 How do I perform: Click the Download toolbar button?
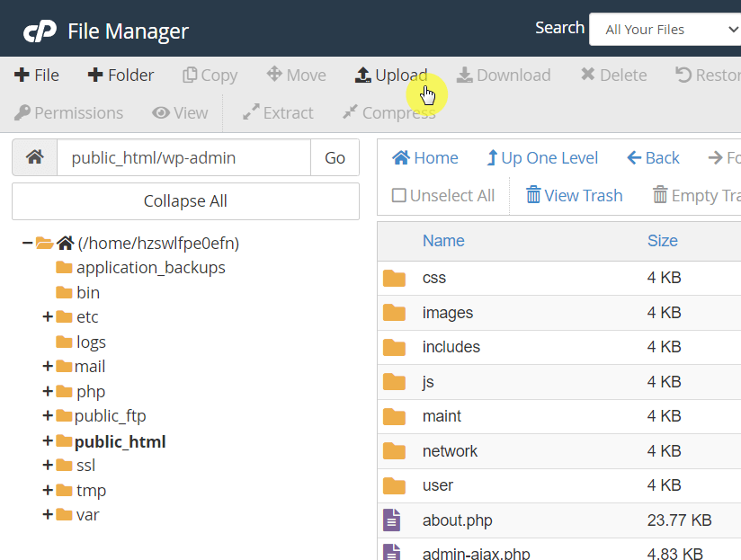click(x=504, y=76)
